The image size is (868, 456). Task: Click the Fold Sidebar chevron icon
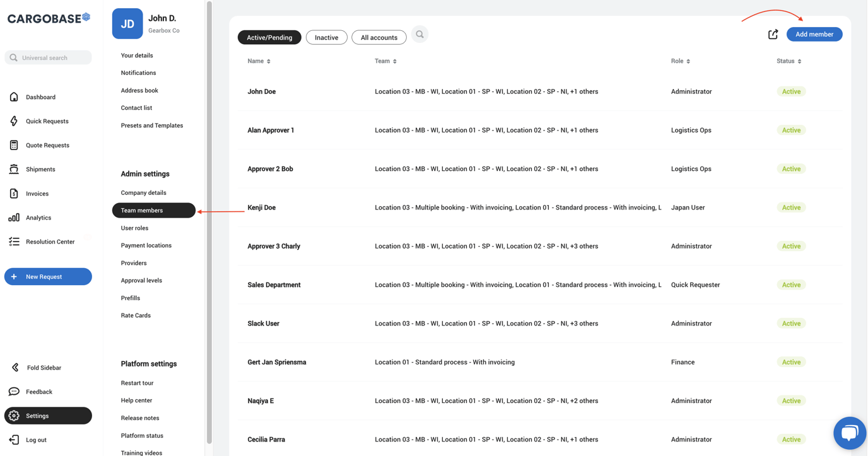(15, 368)
